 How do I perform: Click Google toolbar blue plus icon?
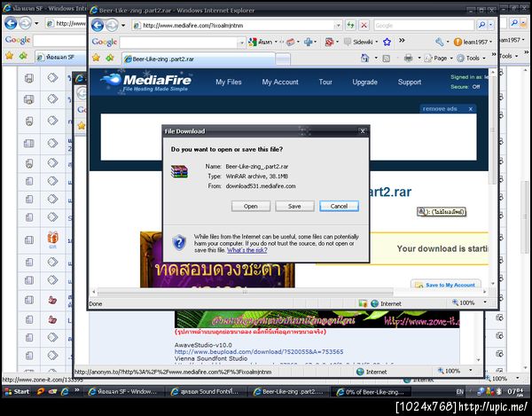[x=308, y=42]
